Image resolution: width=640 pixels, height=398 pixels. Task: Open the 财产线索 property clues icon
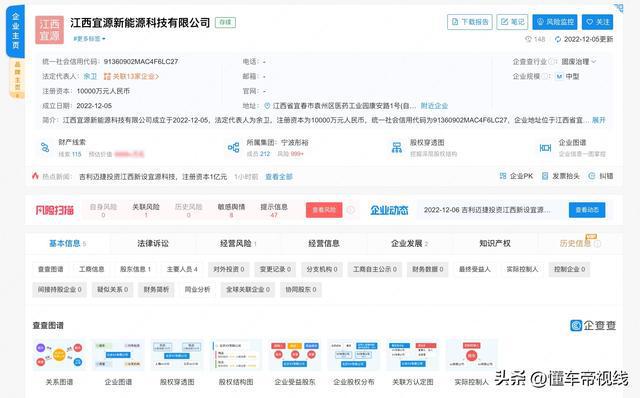[x=45, y=147]
